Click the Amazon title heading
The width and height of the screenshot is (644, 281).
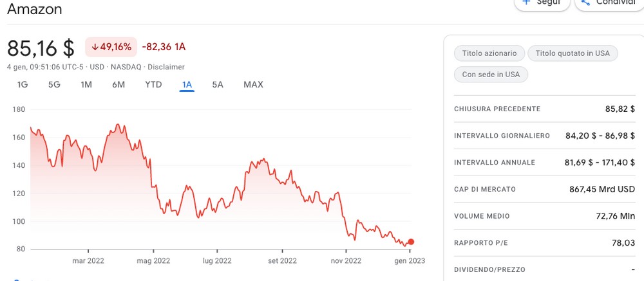pos(35,8)
